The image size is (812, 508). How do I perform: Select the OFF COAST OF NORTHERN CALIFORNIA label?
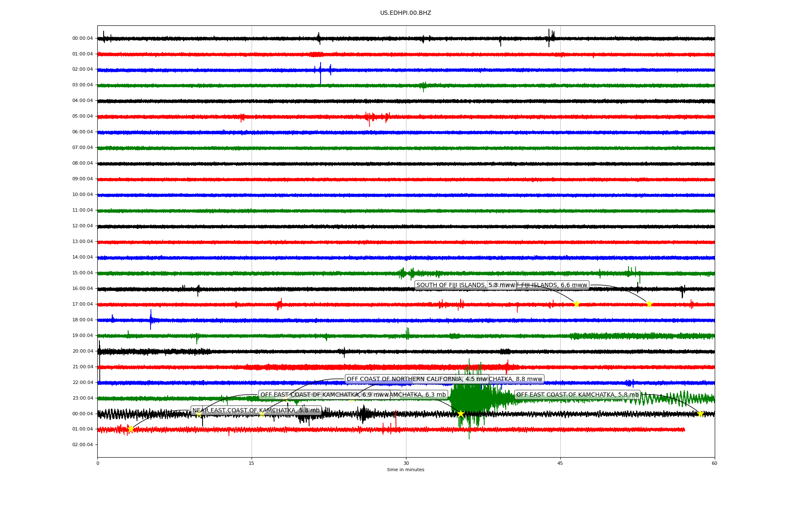(417, 379)
